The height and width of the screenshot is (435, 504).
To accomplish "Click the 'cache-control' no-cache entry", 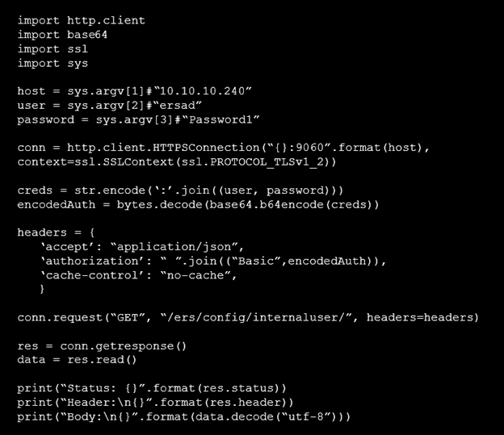I will (x=138, y=276).
